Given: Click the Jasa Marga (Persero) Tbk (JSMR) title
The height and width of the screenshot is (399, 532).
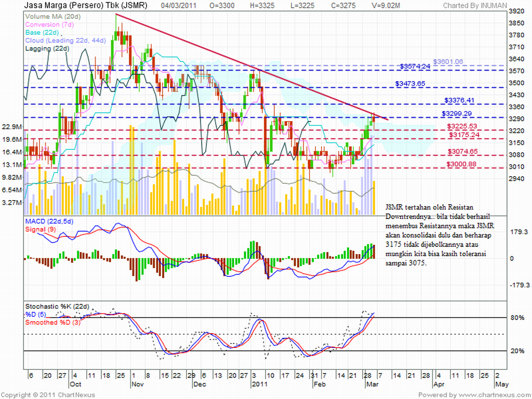Looking at the screenshot, I should pyautogui.click(x=86, y=5).
